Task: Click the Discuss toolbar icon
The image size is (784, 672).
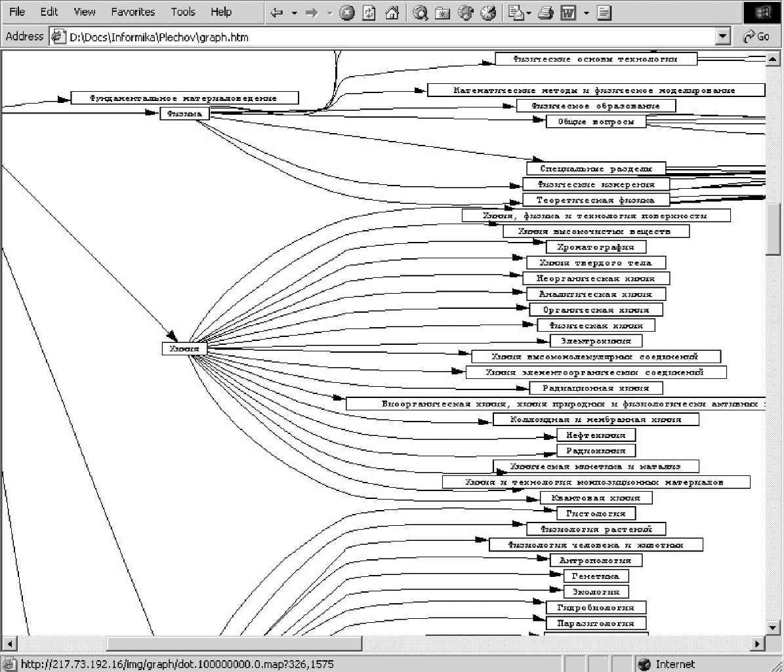Action: point(604,13)
